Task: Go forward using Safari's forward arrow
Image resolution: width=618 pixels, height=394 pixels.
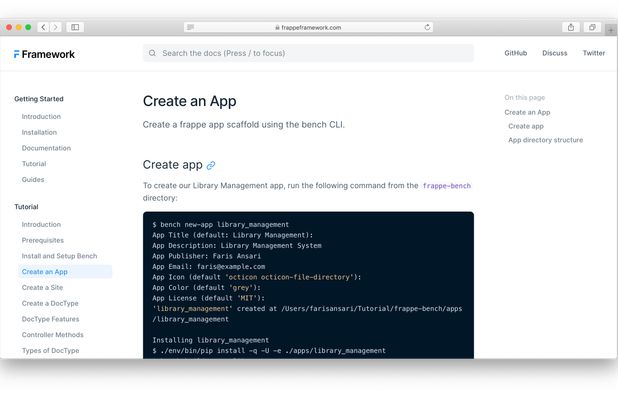Action: click(56, 27)
